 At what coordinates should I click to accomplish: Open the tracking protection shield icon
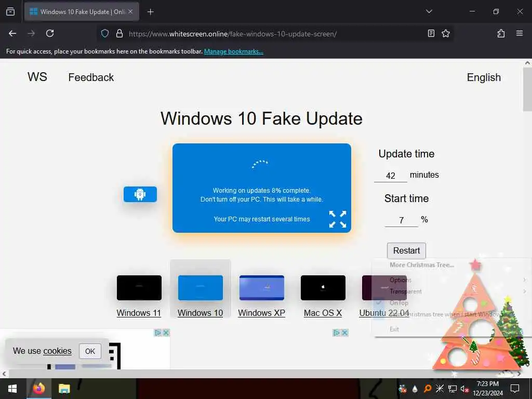pos(105,33)
